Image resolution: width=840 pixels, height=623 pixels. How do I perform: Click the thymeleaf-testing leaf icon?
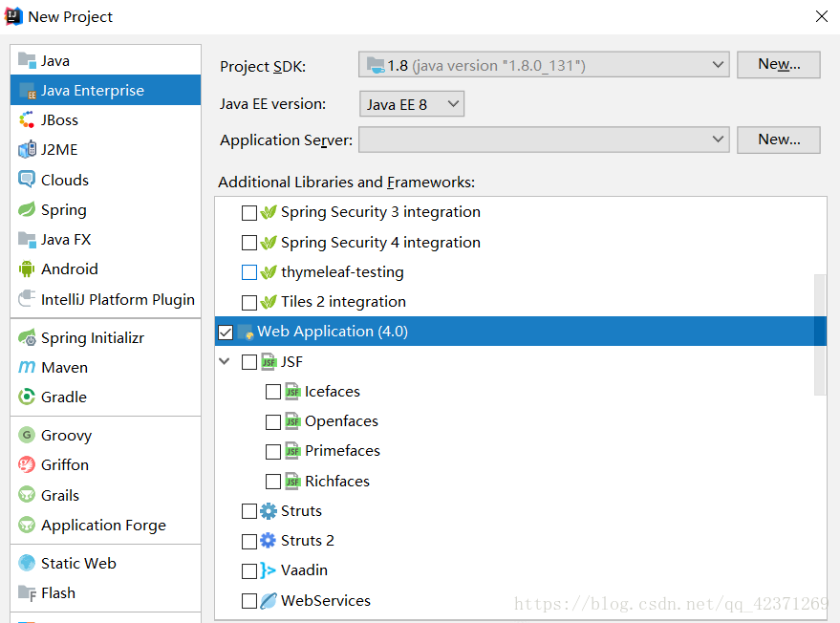[x=269, y=272]
